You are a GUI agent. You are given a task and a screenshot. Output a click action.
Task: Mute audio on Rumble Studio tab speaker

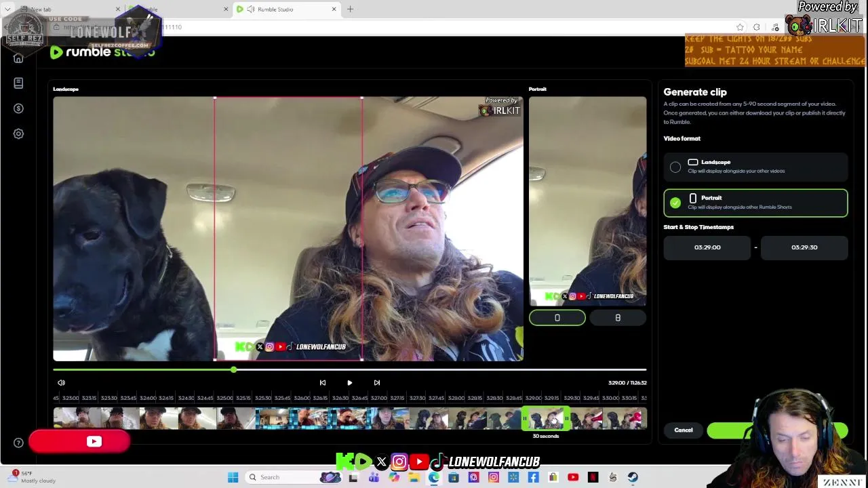coord(251,9)
